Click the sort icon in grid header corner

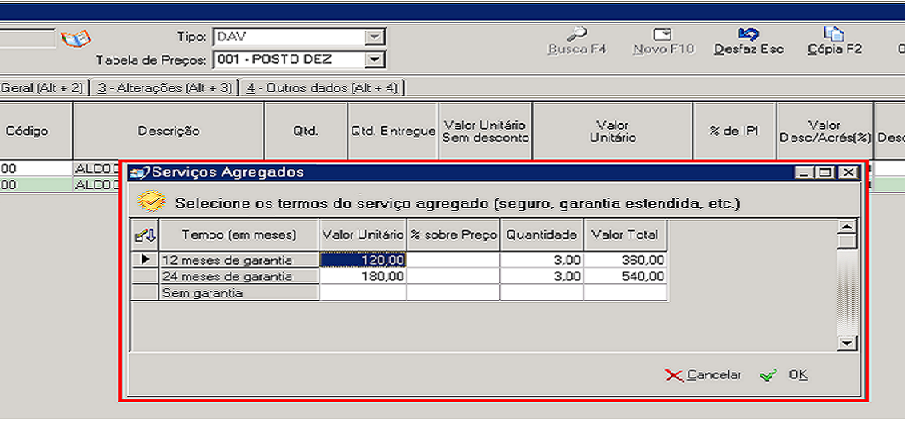[x=144, y=235]
